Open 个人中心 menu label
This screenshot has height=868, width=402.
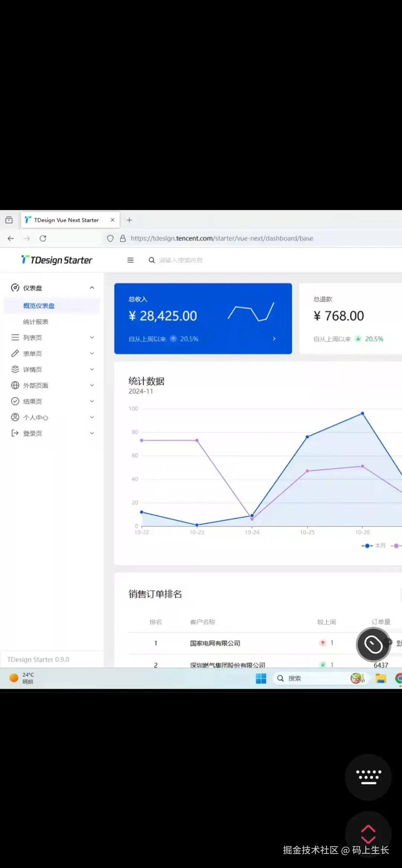36,417
